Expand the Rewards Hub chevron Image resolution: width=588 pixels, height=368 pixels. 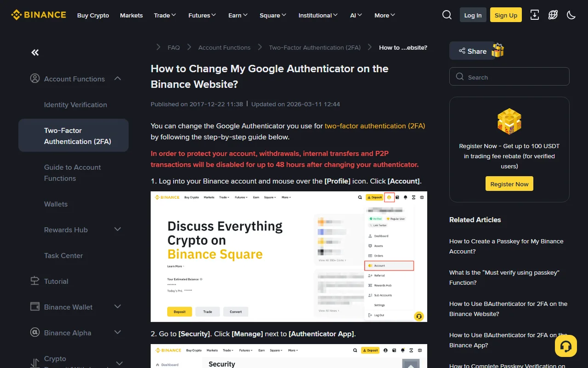coord(118,230)
